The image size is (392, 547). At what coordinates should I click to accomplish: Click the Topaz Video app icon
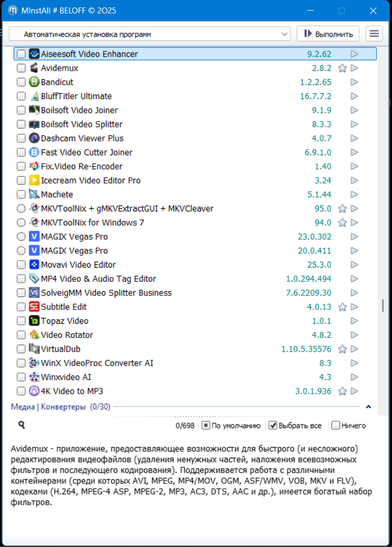(x=34, y=321)
